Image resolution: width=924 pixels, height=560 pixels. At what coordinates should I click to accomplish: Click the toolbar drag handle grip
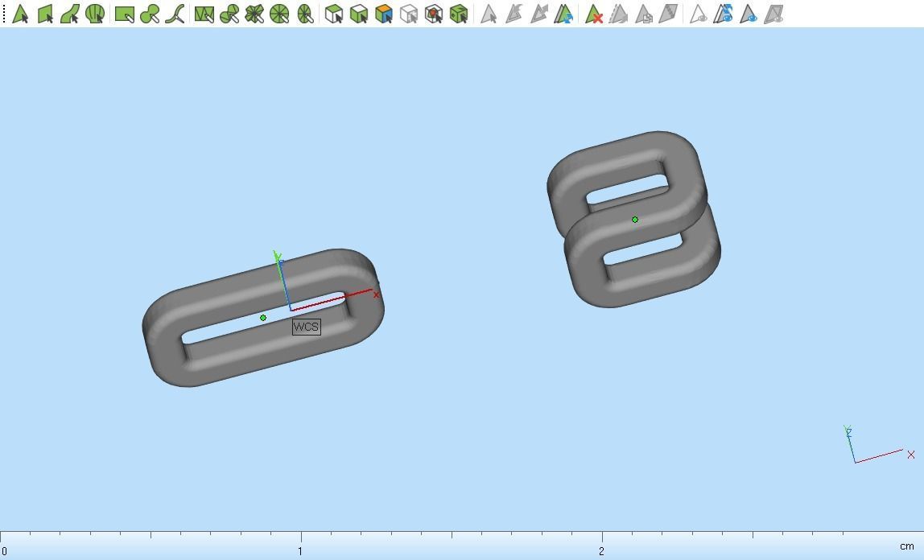(x=3, y=14)
